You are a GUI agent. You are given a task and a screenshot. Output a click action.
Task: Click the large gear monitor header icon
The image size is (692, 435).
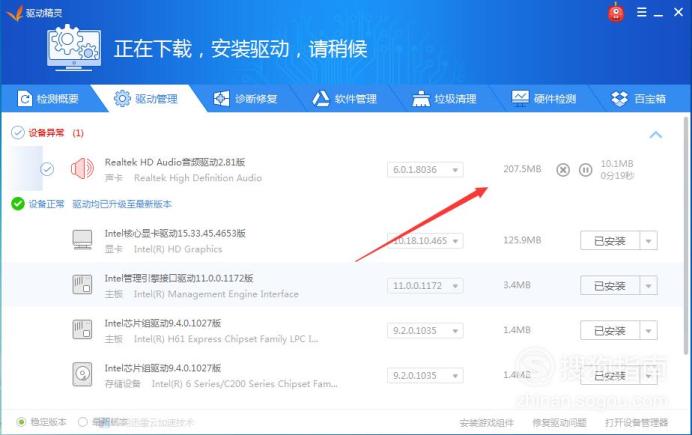coord(74,48)
